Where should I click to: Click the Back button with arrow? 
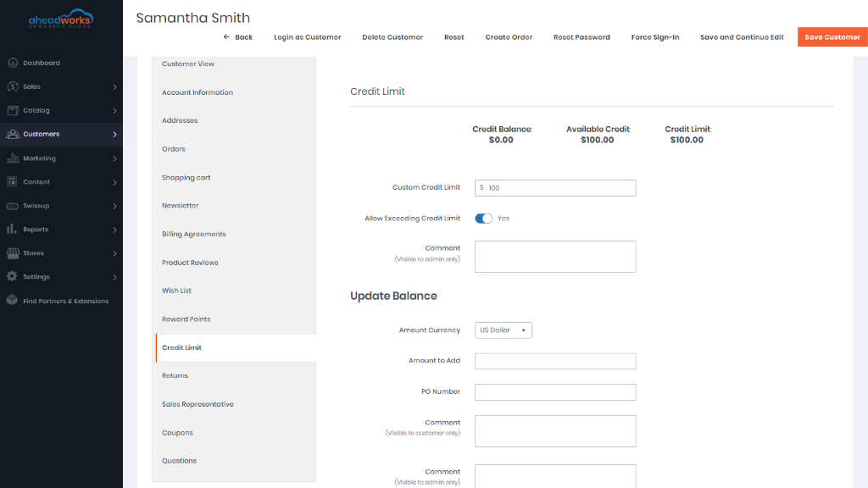(x=237, y=37)
